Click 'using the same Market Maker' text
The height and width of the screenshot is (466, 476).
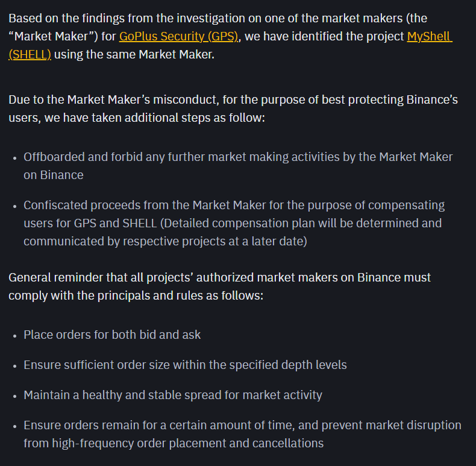[x=134, y=55]
